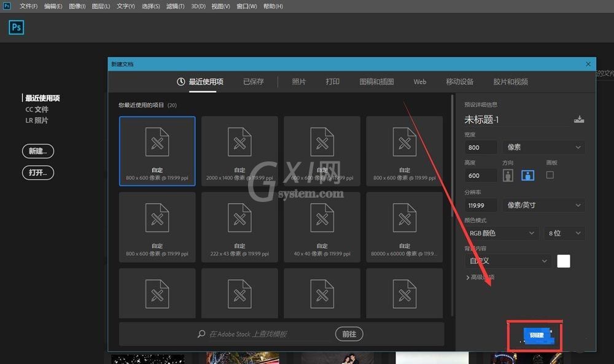Image resolution: width=614 pixels, height=364 pixels.
Task: Click the Photoshop Ps home logo
Action: coord(16,28)
